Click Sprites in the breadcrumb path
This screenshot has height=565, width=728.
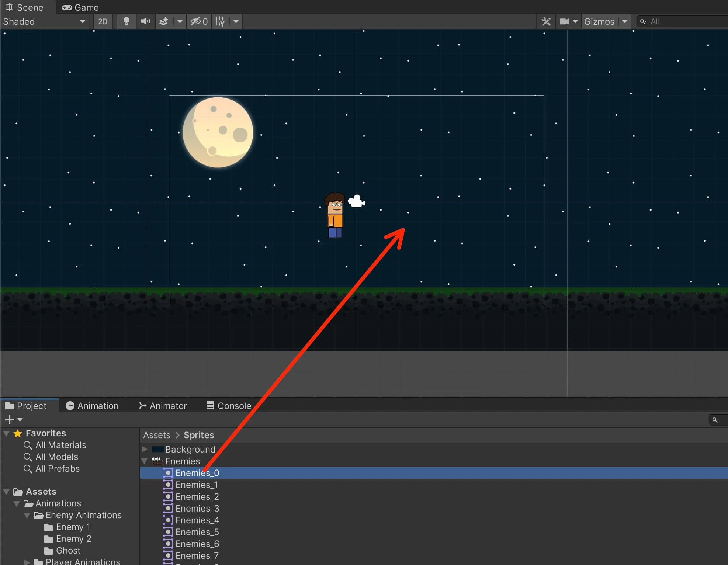pos(199,435)
